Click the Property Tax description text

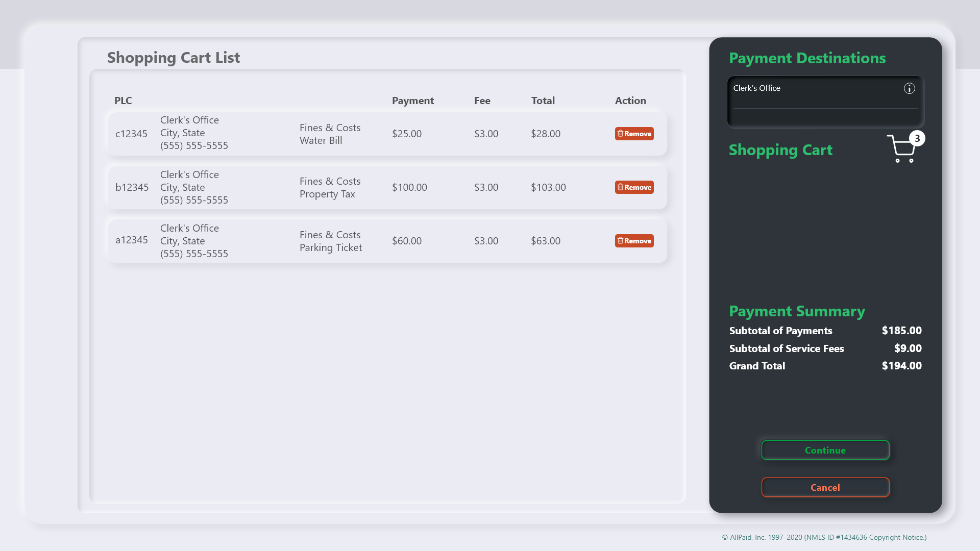pyautogui.click(x=327, y=194)
